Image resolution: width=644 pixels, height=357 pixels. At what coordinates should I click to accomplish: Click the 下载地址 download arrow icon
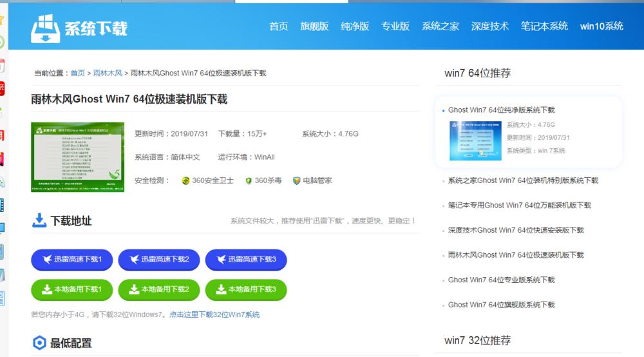click(39, 220)
